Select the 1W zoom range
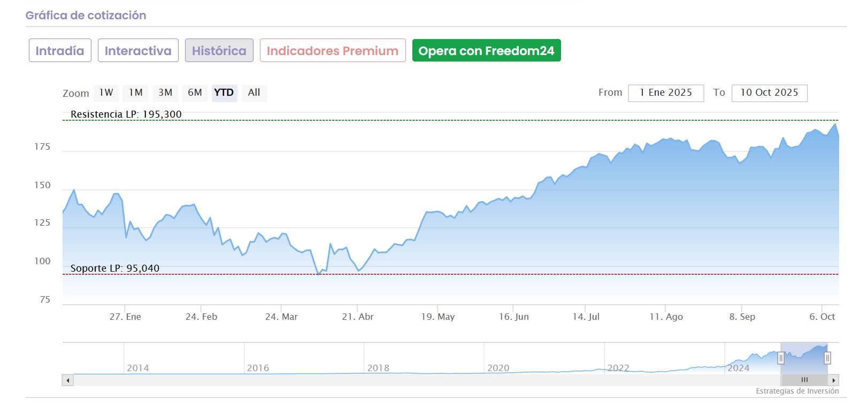 [106, 93]
